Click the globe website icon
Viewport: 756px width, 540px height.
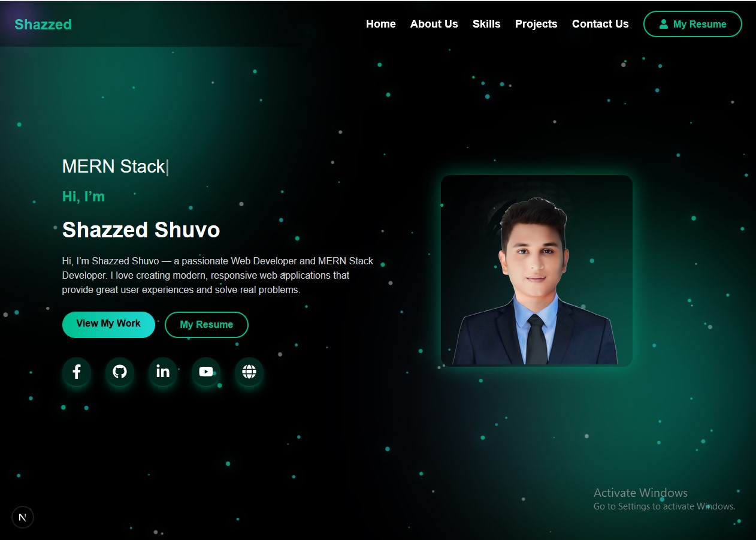pos(249,372)
